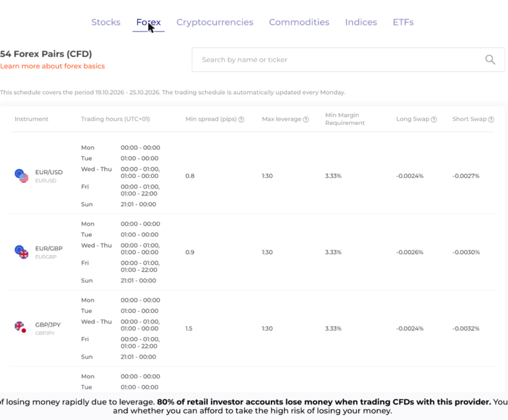Image resolution: width=508 pixels, height=420 pixels.
Task: Select EUR/GBP long swap -0.0026%
Action: [x=410, y=252]
